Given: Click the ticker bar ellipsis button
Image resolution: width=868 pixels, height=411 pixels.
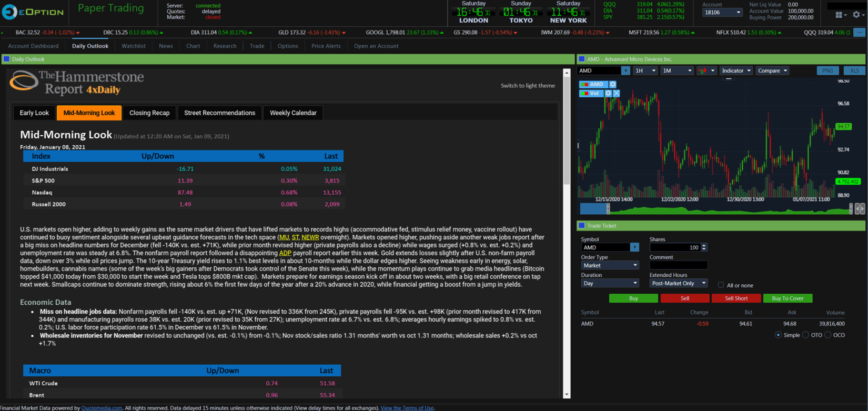Looking at the screenshot, I should pyautogui.click(x=860, y=33).
